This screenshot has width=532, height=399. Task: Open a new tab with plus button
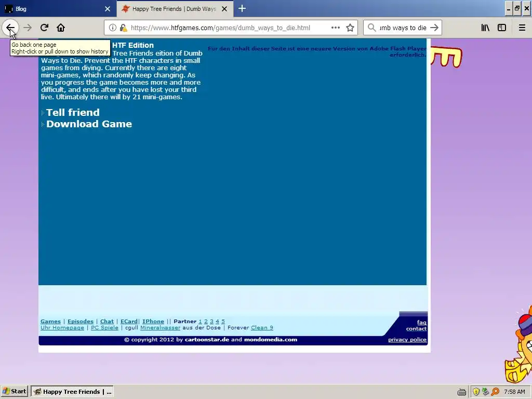(242, 8)
